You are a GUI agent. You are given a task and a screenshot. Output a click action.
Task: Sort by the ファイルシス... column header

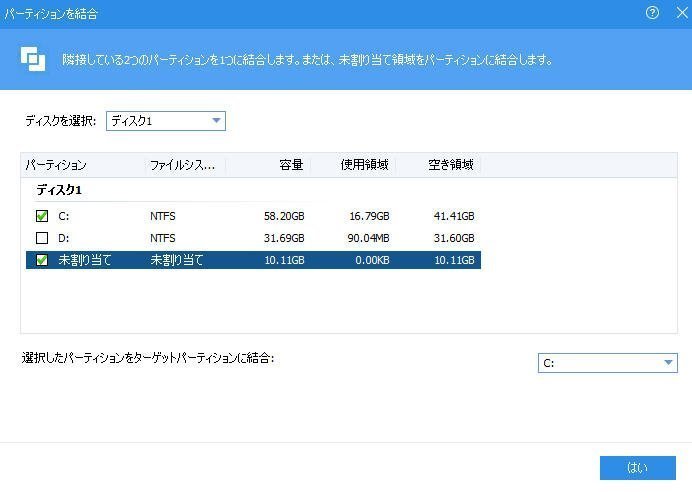182,165
